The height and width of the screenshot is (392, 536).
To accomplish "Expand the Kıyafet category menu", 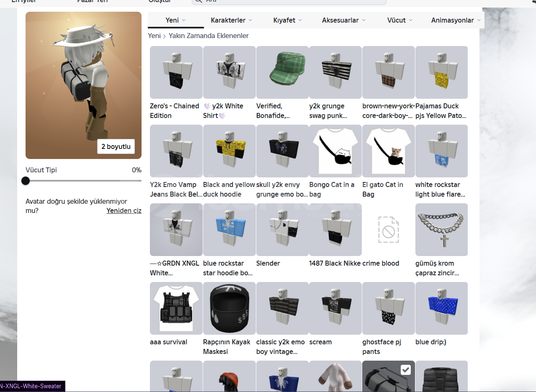I will 288,20.
